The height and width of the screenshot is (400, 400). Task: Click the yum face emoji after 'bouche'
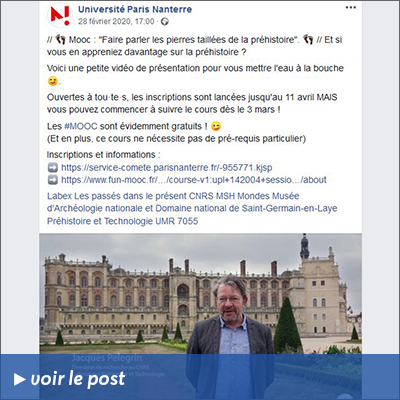(52, 81)
